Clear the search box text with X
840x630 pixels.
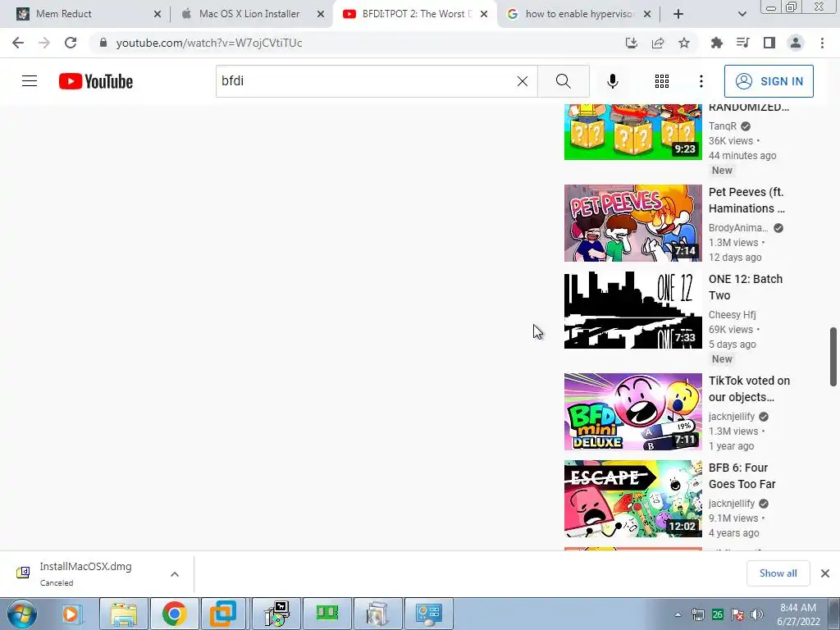point(523,81)
